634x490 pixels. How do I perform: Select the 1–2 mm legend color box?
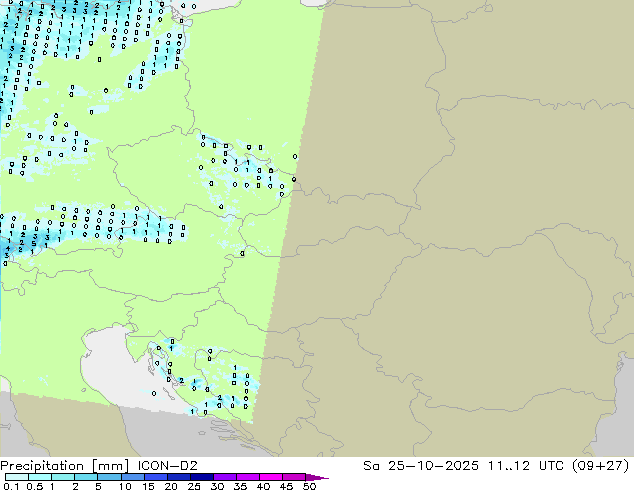coord(63,477)
